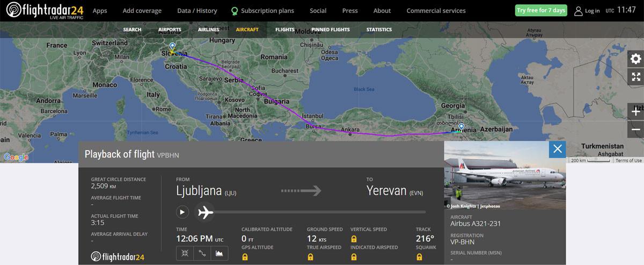Click the airplane playback slider handle
Viewport: 644px width, 265px height.
(x=206, y=212)
